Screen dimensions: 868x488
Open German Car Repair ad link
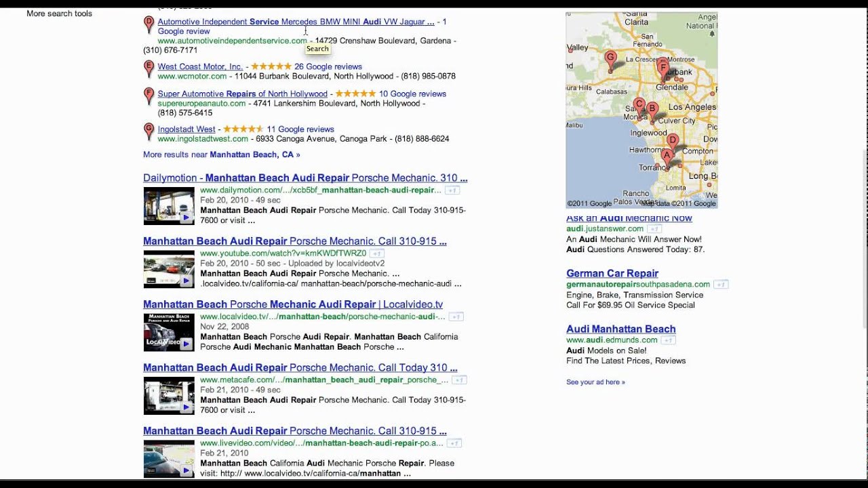[x=612, y=273]
